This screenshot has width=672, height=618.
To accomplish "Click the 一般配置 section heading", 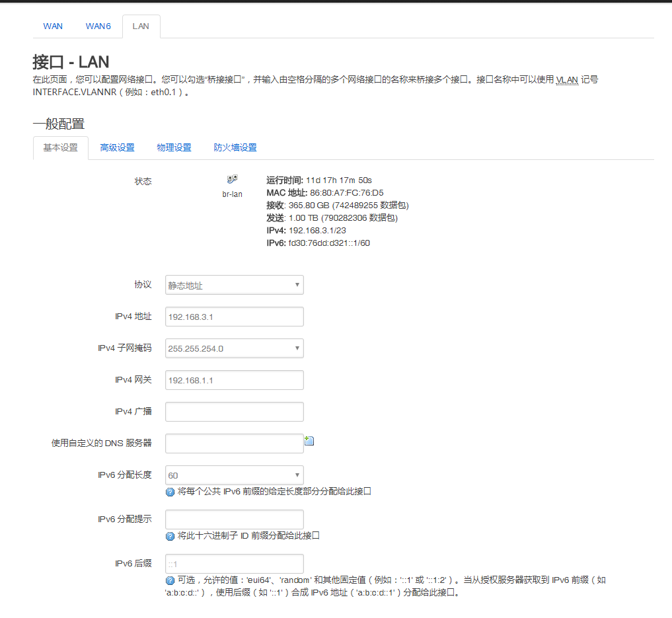I will pos(59,124).
